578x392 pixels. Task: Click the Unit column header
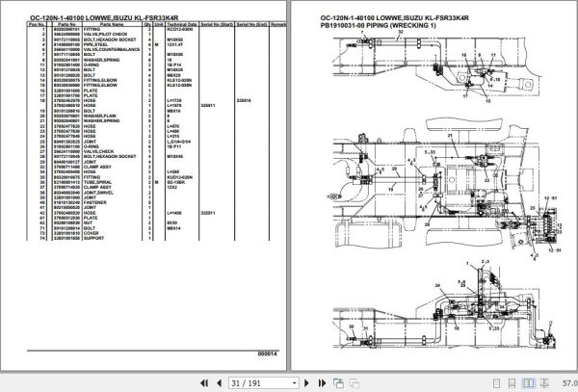tap(159, 24)
